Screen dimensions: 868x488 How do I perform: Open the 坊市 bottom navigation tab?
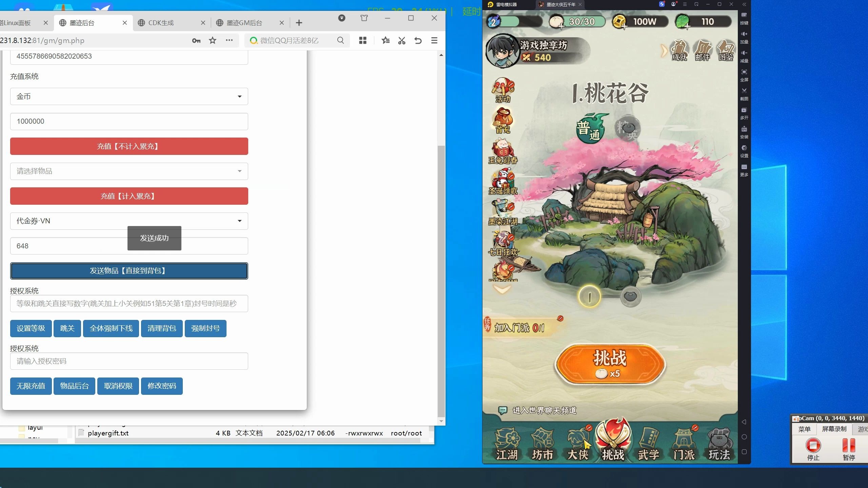coord(542,444)
